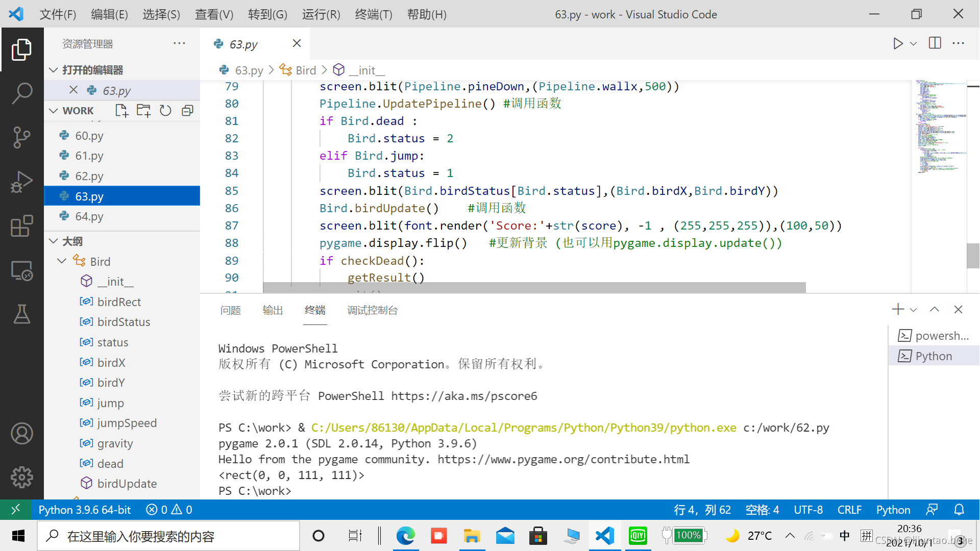This screenshot has width=980, height=551.
Task: Open Source Control view
Action: click(x=22, y=137)
